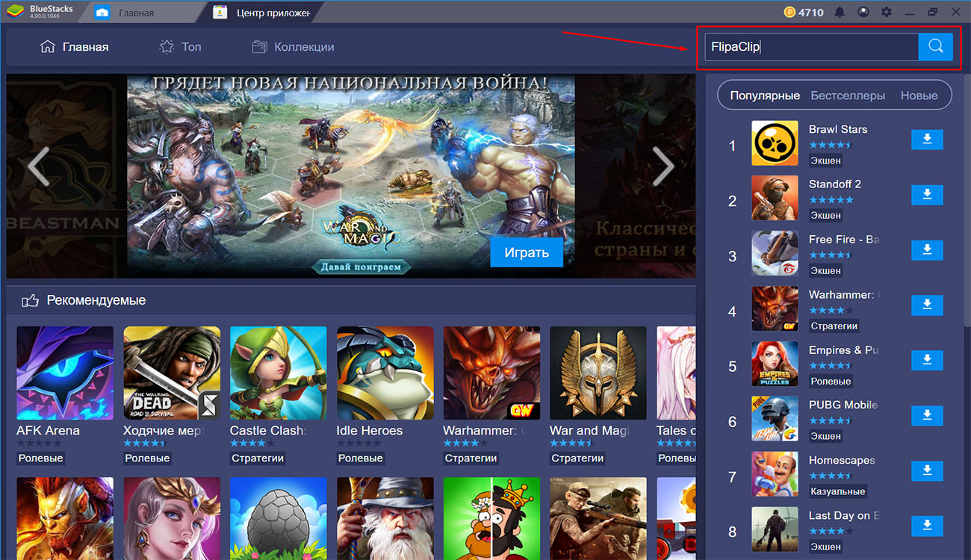Image resolution: width=971 pixels, height=560 pixels.
Task: Click the War and Magic banner image
Action: (x=351, y=176)
